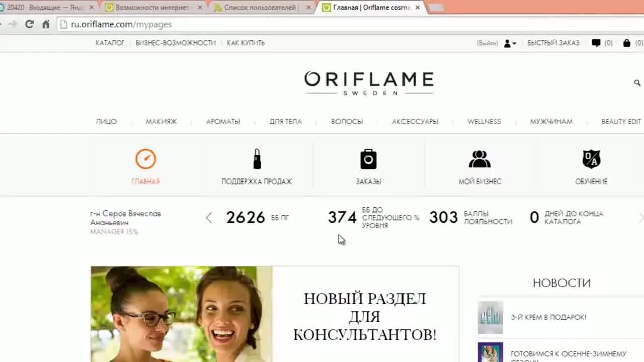
Task: Open the Ароматы category menu
Action: click(x=223, y=121)
